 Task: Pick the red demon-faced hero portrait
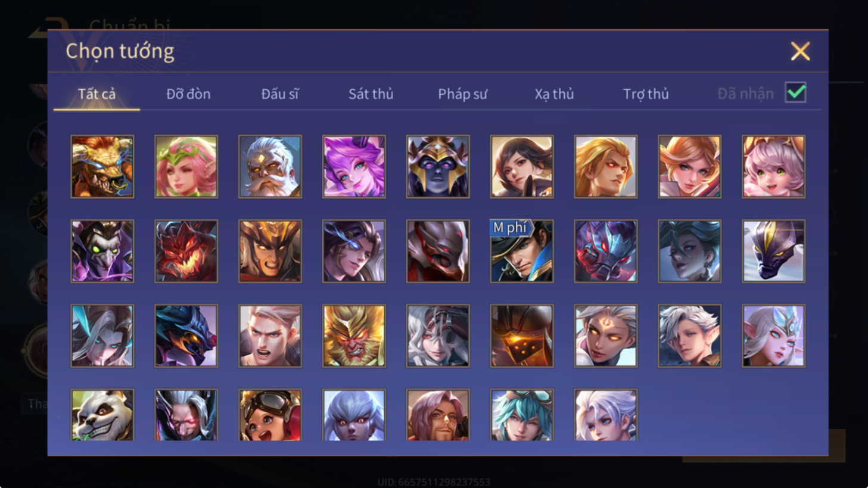pos(186,251)
